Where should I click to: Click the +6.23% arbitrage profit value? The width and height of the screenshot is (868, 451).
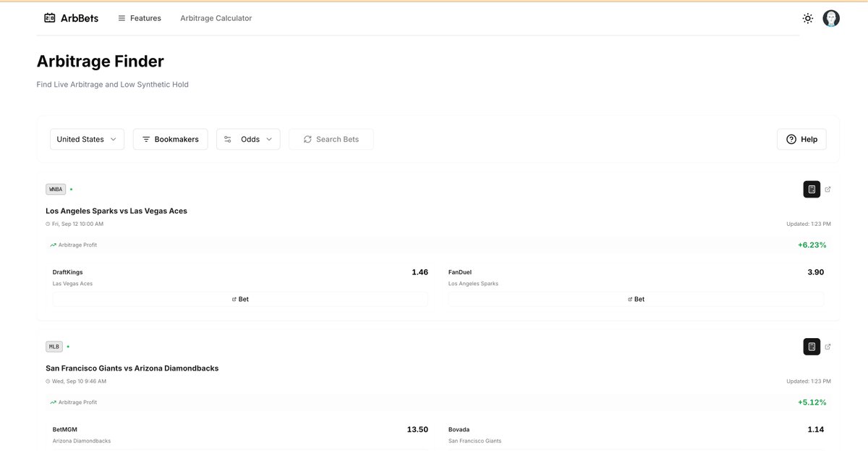click(812, 245)
